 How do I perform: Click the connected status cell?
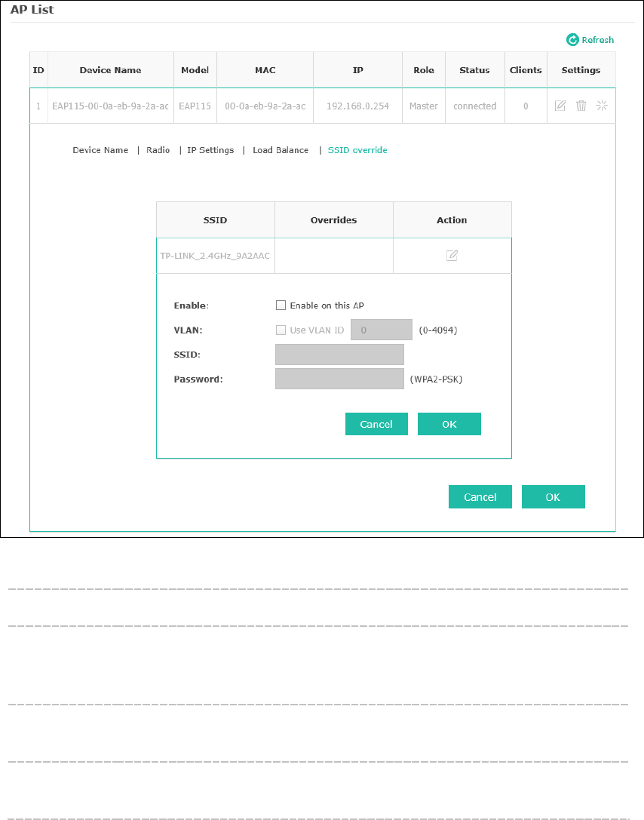474,106
